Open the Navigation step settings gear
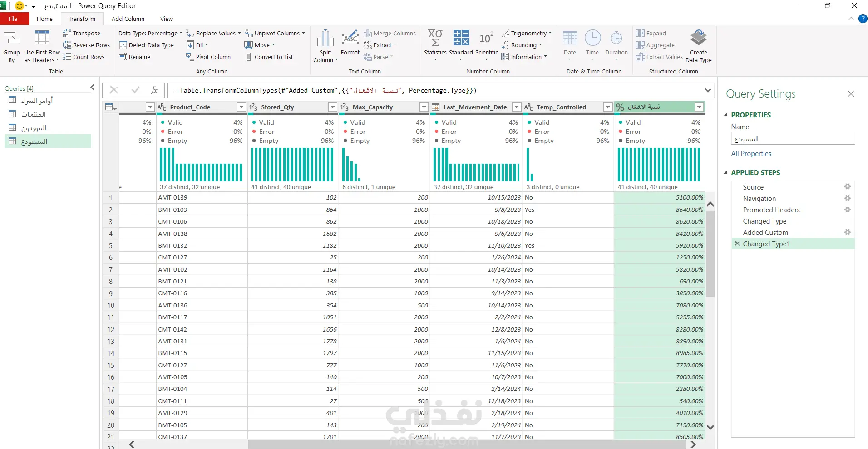Image resolution: width=868 pixels, height=449 pixels. tap(847, 198)
